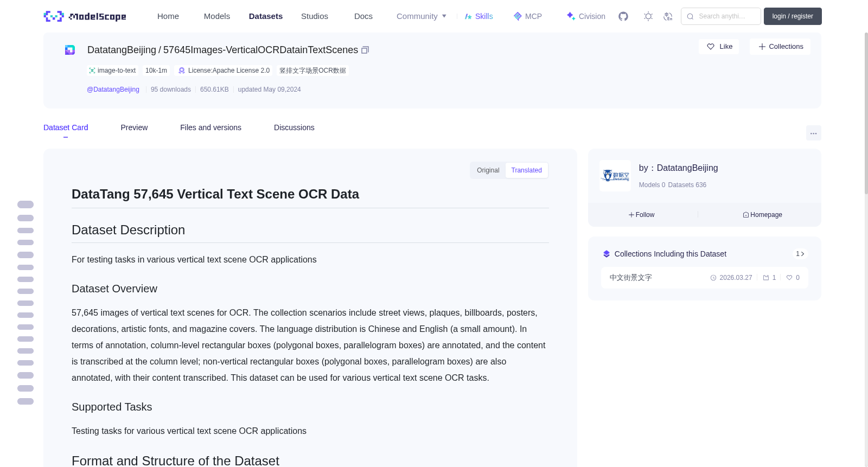The image size is (868, 467).
Task: Open the @DatatangBeijing profile link
Action: click(x=113, y=89)
